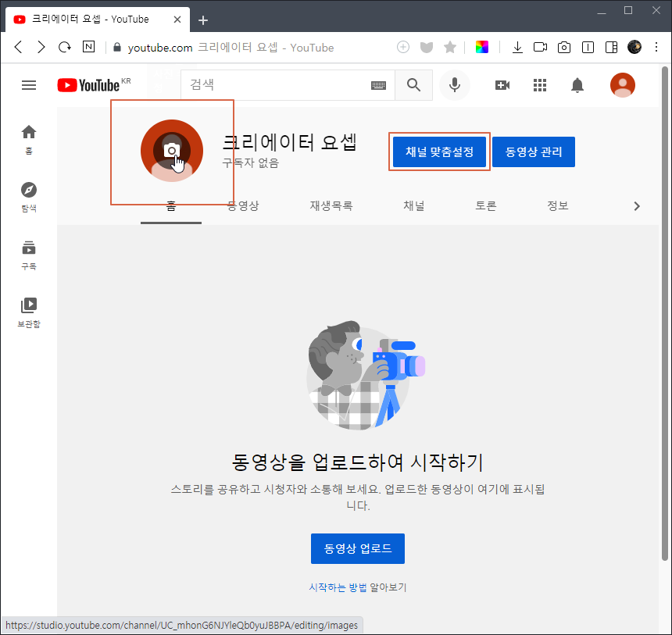The image size is (672, 635).
Task: Click the create video camera icon
Action: tap(502, 85)
